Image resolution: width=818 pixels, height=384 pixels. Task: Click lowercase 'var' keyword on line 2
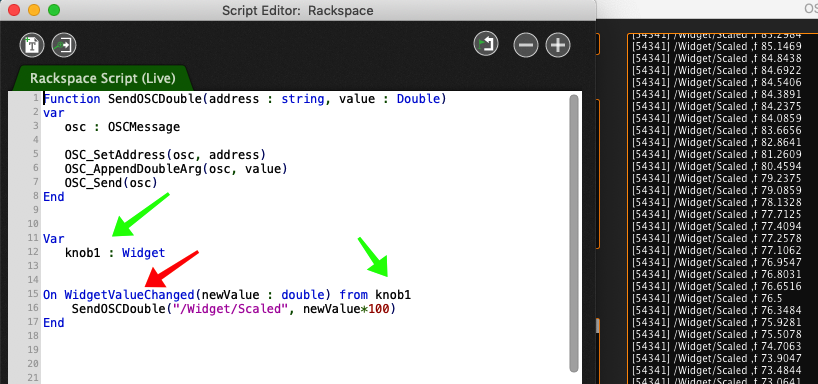(54, 113)
